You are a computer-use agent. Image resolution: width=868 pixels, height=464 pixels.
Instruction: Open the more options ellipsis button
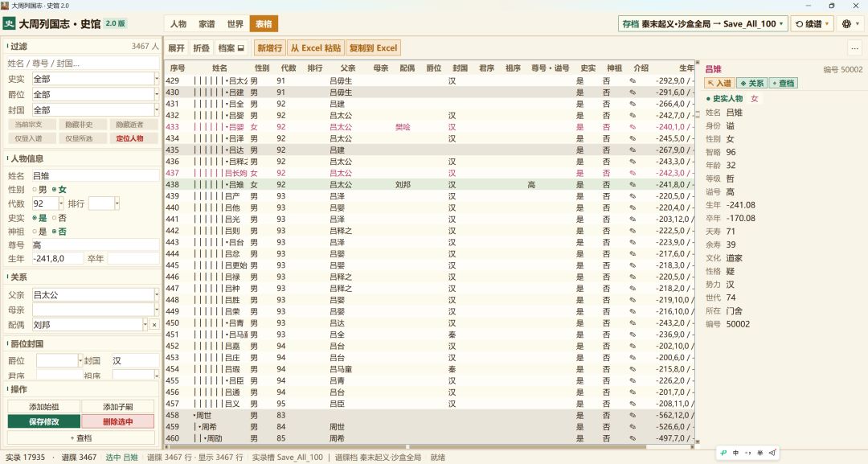click(854, 48)
